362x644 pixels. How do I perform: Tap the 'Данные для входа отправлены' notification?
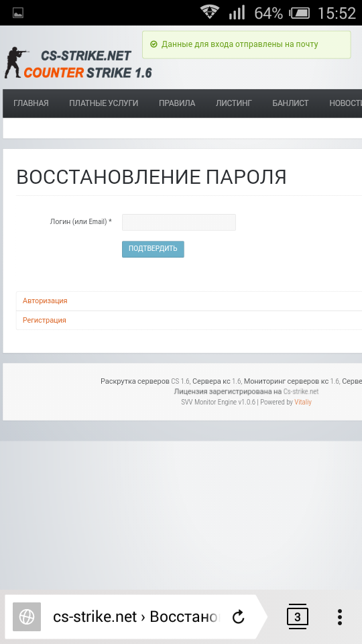pos(247,44)
